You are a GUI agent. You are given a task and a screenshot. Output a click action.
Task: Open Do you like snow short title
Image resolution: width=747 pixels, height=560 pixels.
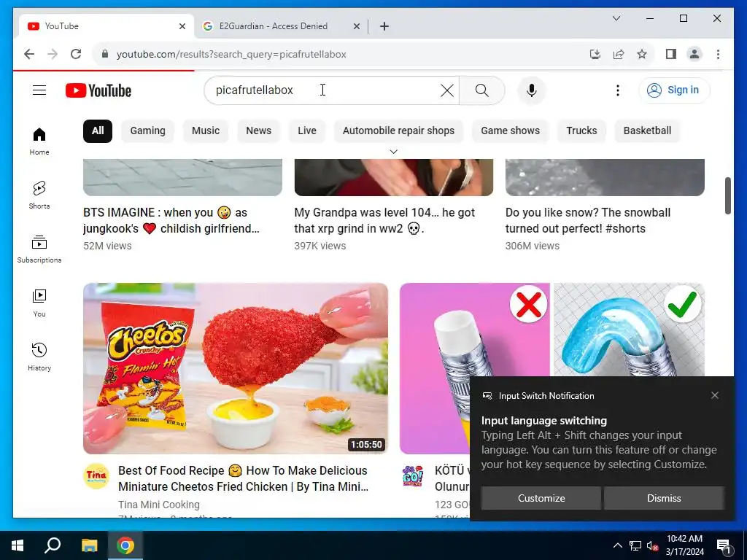588,220
